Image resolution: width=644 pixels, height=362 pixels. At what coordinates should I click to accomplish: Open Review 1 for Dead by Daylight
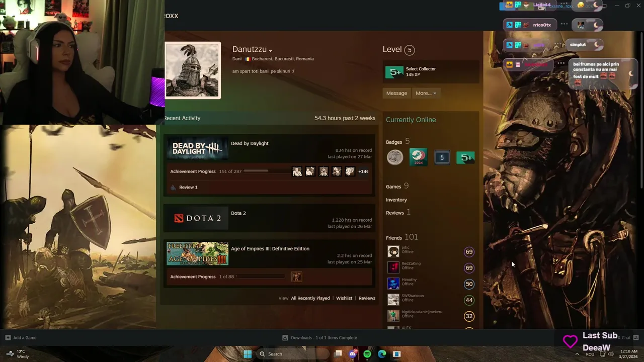(x=188, y=187)
